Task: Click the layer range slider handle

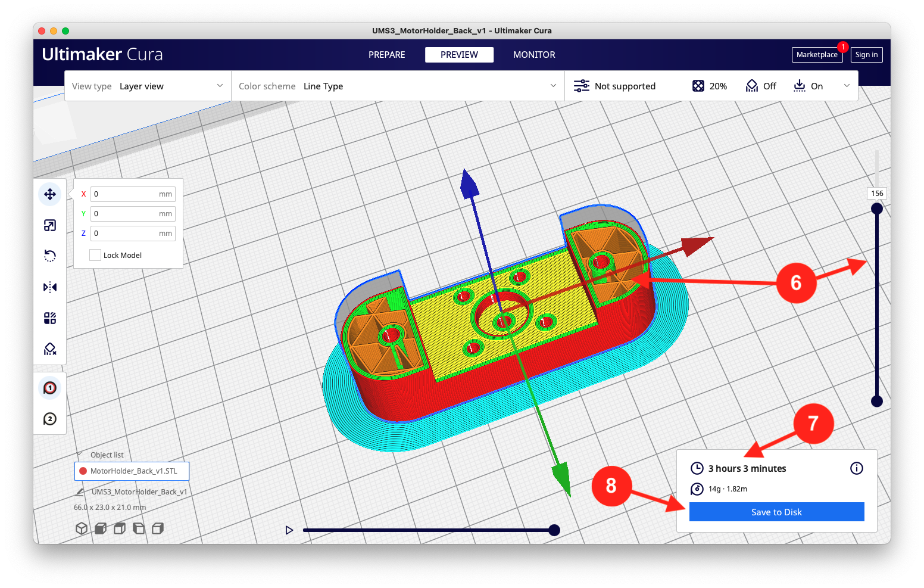Action: coord(876,208)
